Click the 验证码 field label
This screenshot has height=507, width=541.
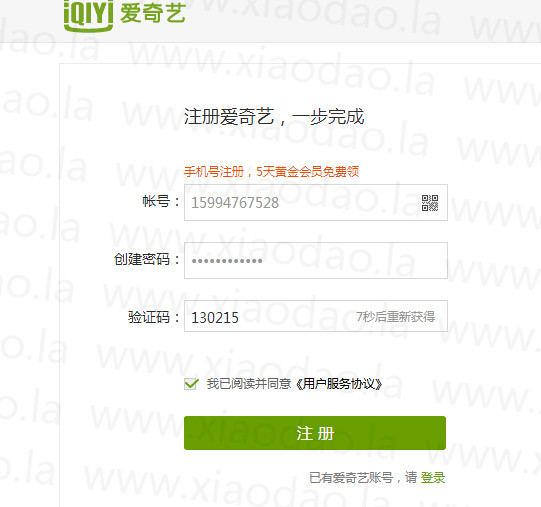(154, 317)
